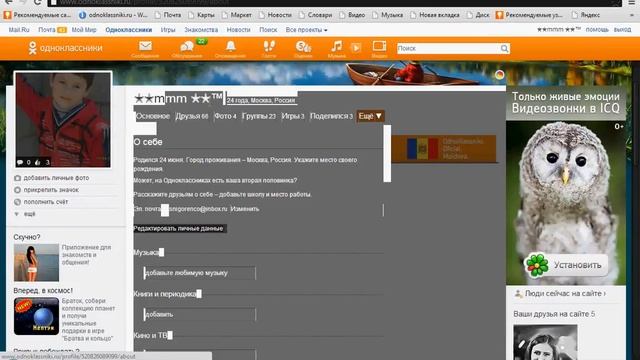Image resolution: width=640 pixels, height=360 pixels.
Task: Click the ICQ flower icon
Action: [537, 265]
